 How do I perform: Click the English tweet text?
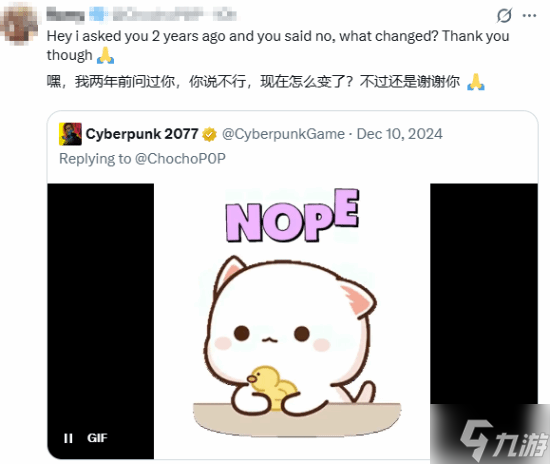(x=278, y=46)
